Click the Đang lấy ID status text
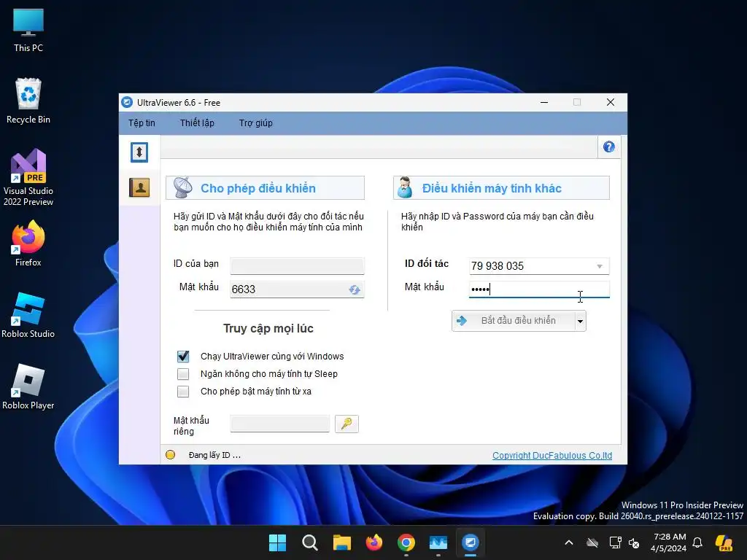 click(x=214, y=455)
